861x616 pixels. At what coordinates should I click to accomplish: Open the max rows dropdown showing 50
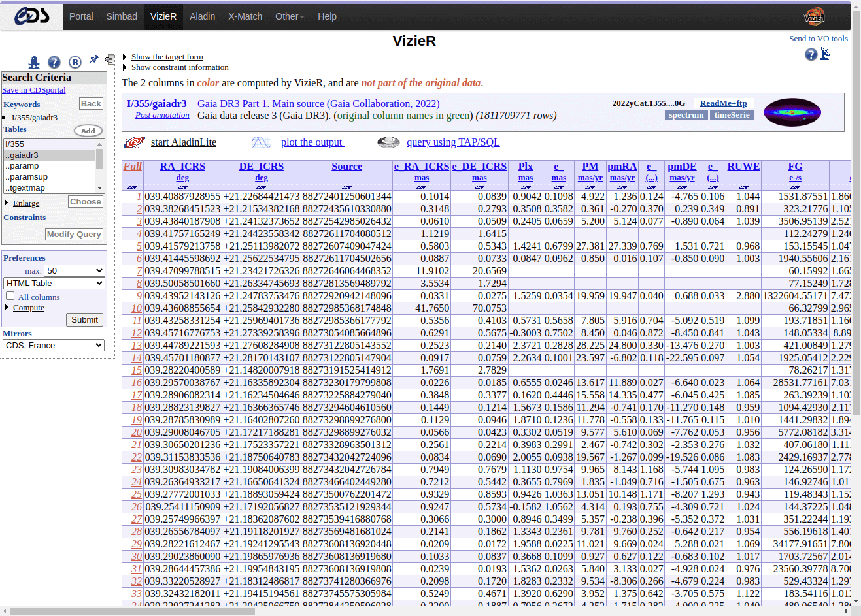(74, 270)
